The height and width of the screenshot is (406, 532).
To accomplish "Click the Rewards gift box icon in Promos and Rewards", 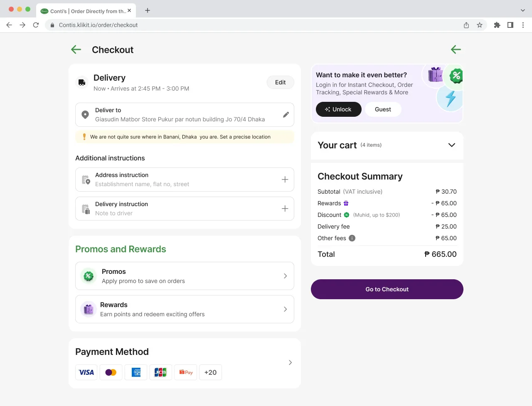I will click(88, 309).
